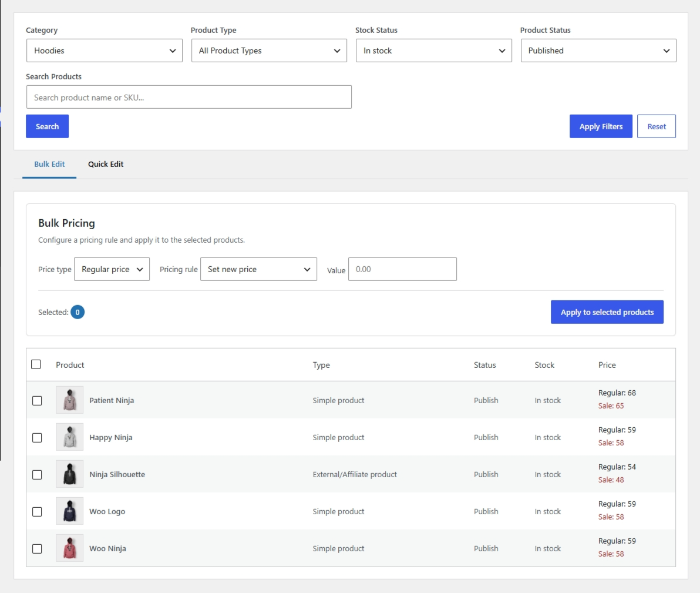
Task: Click the Apply Filters button
Action: tap(600, 126)
